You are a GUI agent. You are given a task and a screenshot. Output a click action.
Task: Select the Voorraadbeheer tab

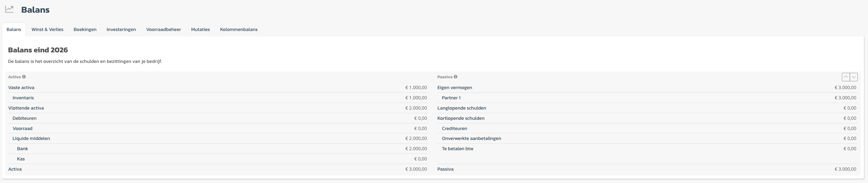(163, 29)
